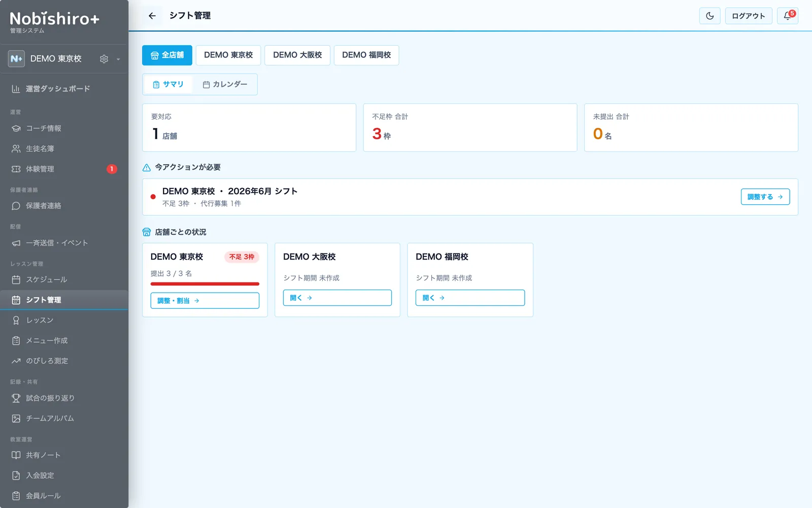Viewport: 812px width, 508px height.
Task: Expand the DEMO 東京校 school dropdown arrow
Action: 118,59
